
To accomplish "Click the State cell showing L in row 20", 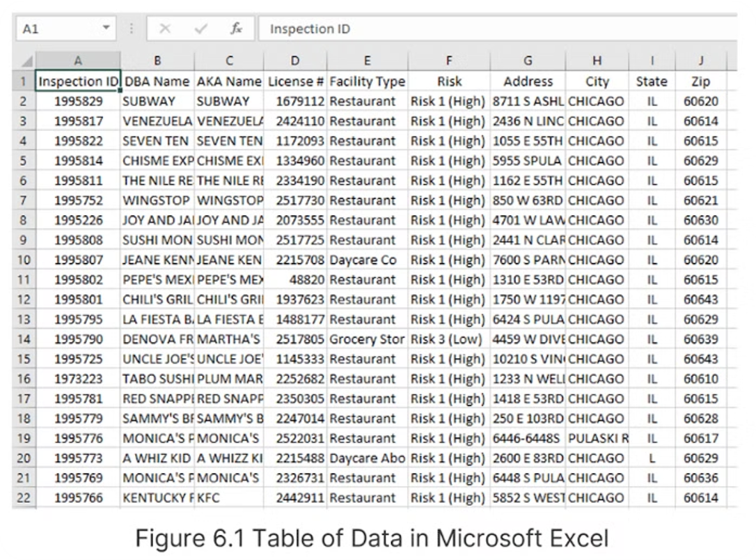I will [x=652, y=458].
